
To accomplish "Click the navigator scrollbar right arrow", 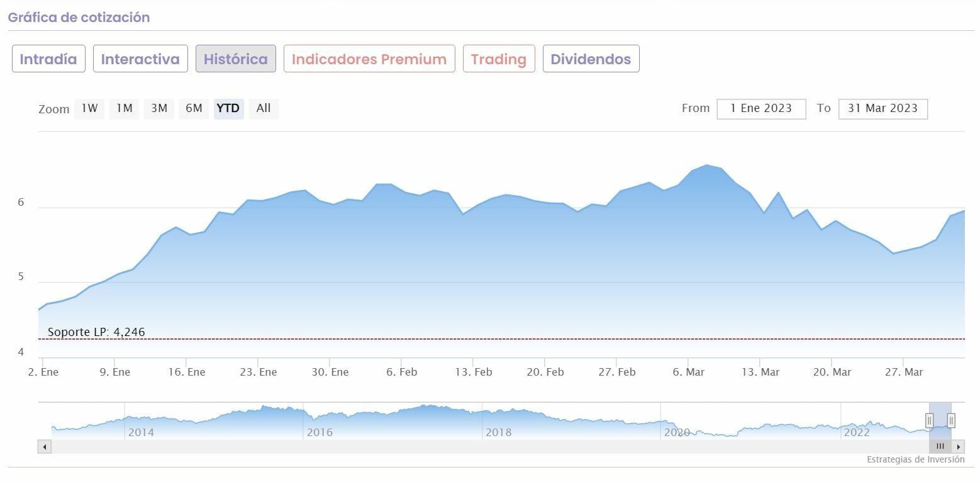I will pyautogui.click(x=958, y=447).
